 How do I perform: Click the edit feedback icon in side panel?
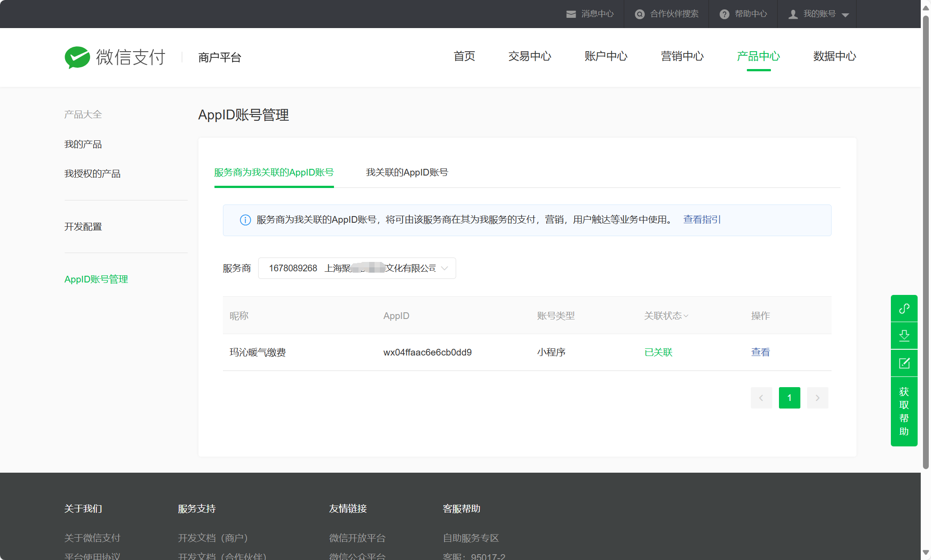point(904,363)
